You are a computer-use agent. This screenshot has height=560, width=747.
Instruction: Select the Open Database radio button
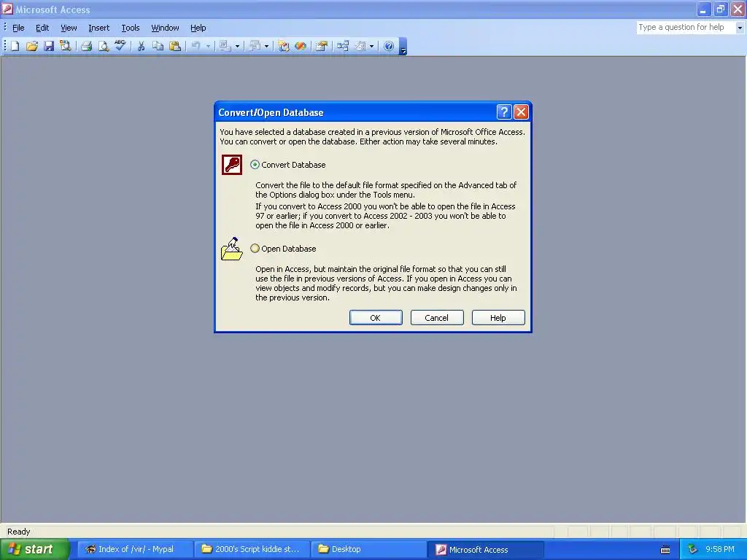click(255, 249)
